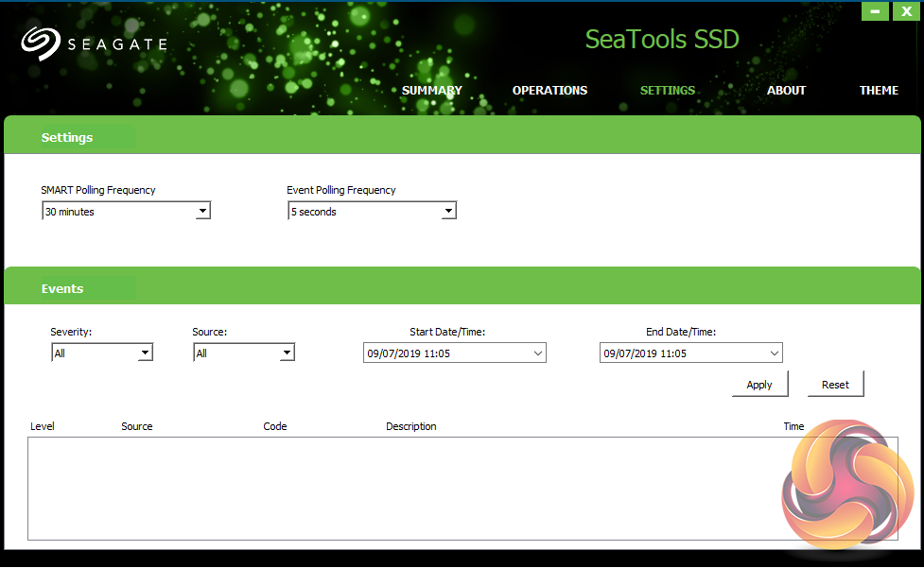
Task: Click the Level column header
Action: [43, 426]
